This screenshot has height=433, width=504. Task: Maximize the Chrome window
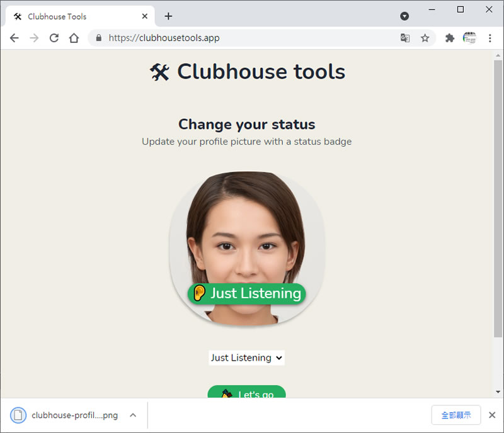(461, 9)
